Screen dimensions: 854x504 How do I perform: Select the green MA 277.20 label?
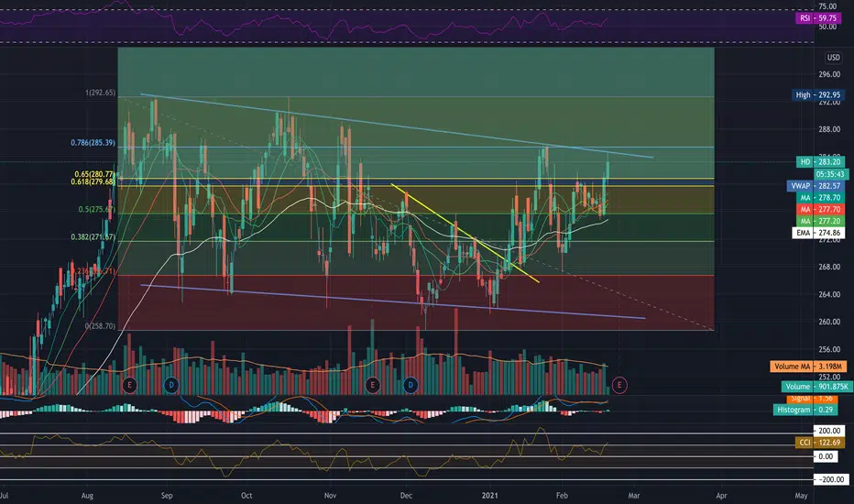click(x=820, y=221)
